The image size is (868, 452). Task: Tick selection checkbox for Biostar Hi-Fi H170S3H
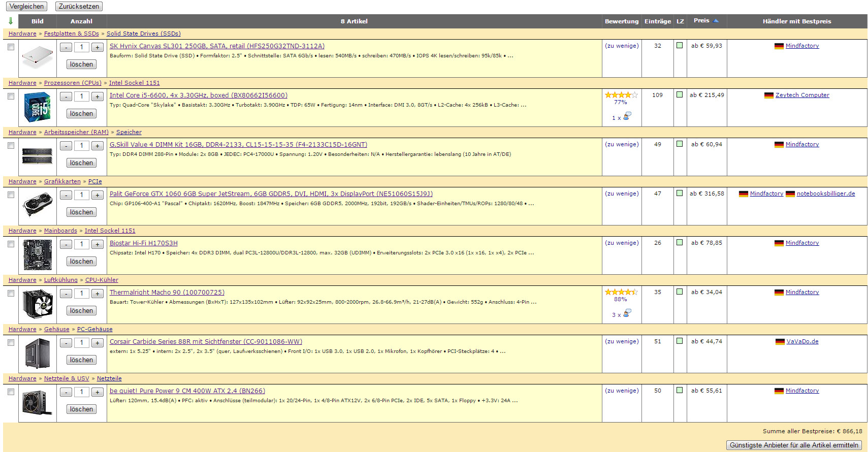[x=11, y=244]
